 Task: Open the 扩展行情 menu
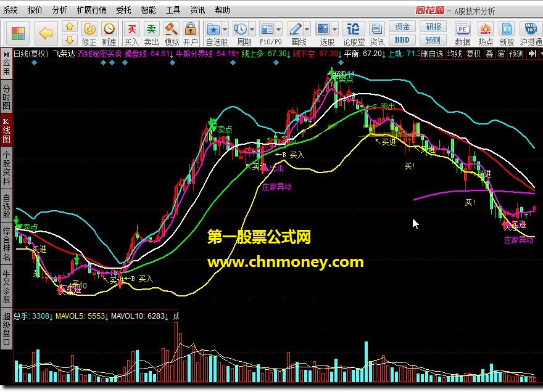point(91,10)
